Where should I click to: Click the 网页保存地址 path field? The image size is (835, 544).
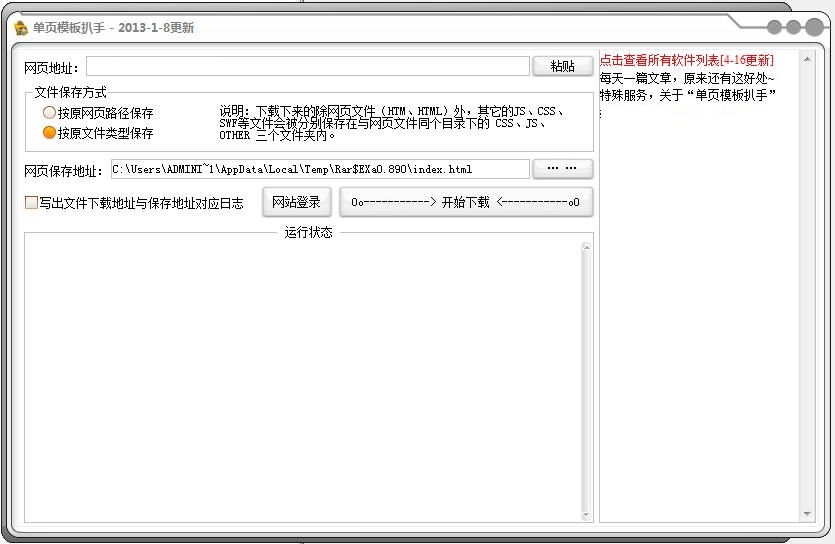(320, 169)
